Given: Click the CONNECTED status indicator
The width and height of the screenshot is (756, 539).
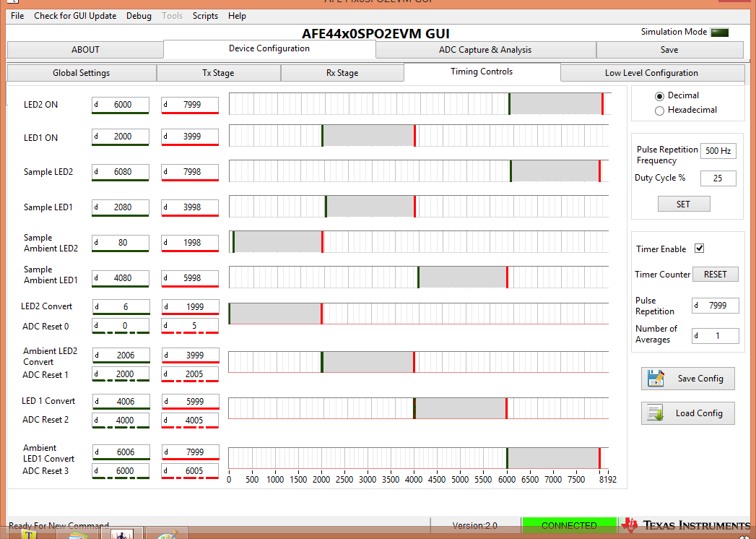Looking at the screenshot, I should [x=569, y=525].
